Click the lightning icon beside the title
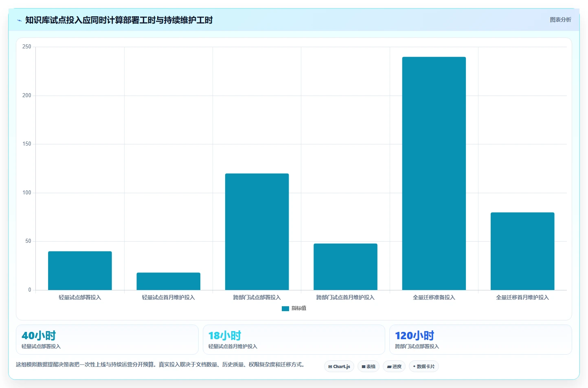 pyautogui.click(x=19, y=20)
